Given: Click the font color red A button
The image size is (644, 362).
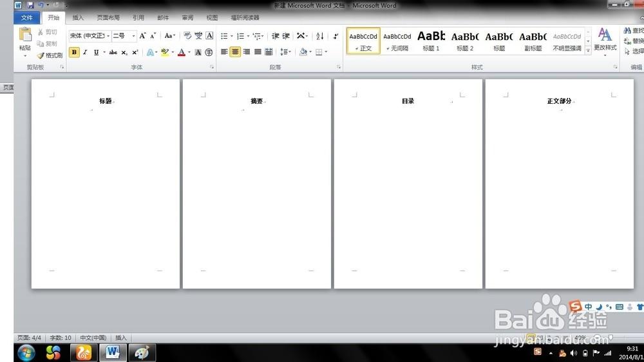Looking at the screenshot, I should point(181,52).
